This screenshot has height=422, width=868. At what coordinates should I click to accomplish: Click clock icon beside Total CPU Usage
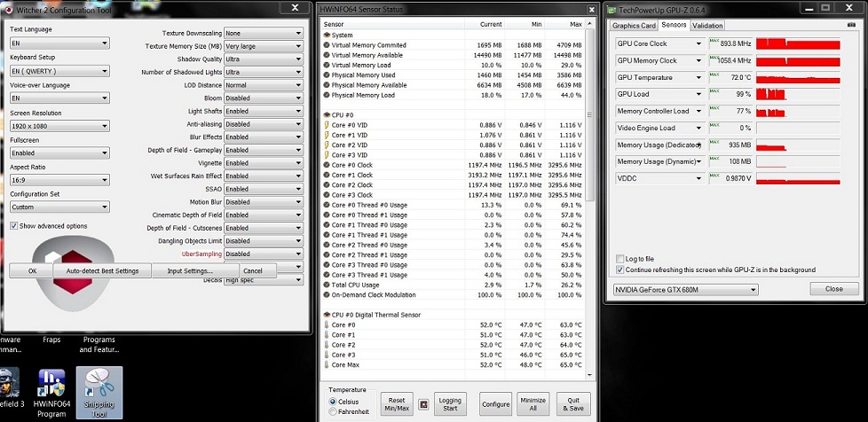pos(327,285)
